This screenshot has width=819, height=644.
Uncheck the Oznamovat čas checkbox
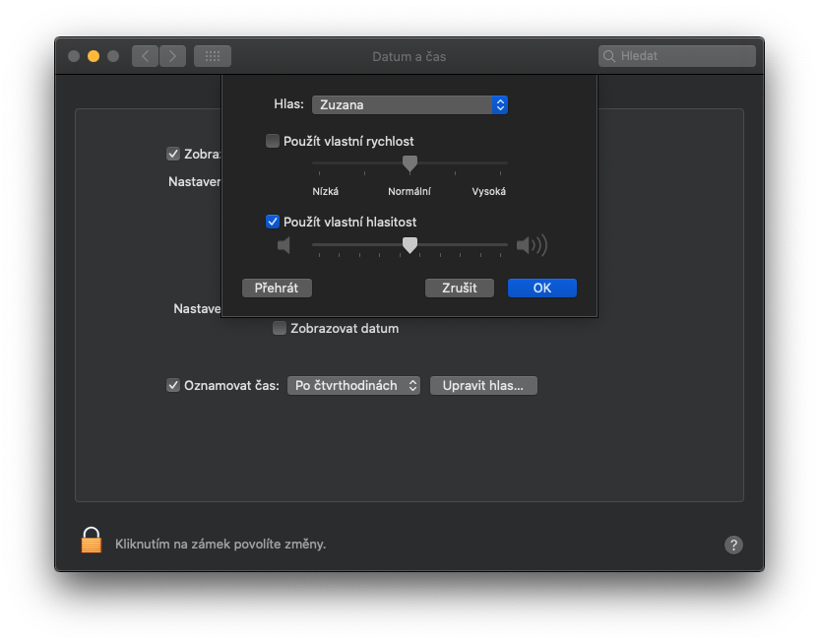point(173,385)
